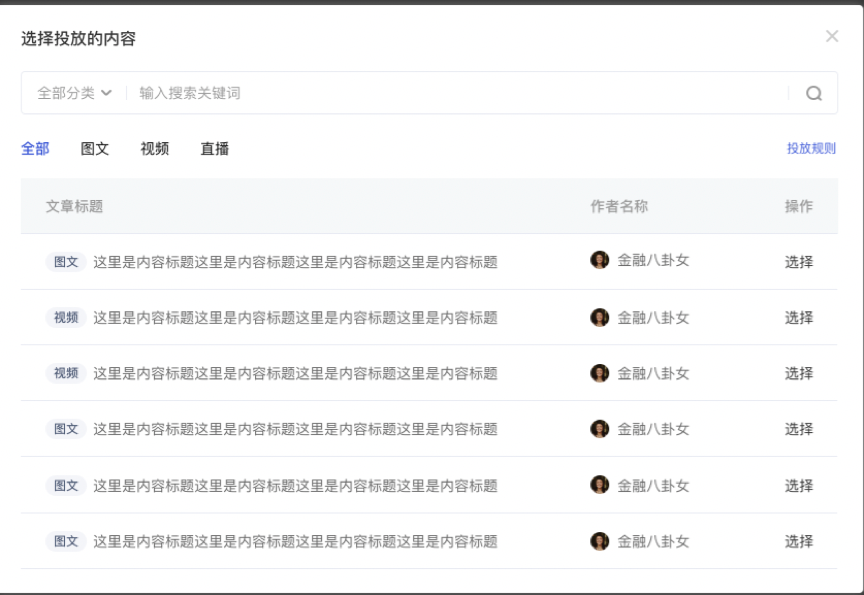This screenshot has height=595, width=864.
Task: Click the author avatar in the first row
Action: coord(600,259)
